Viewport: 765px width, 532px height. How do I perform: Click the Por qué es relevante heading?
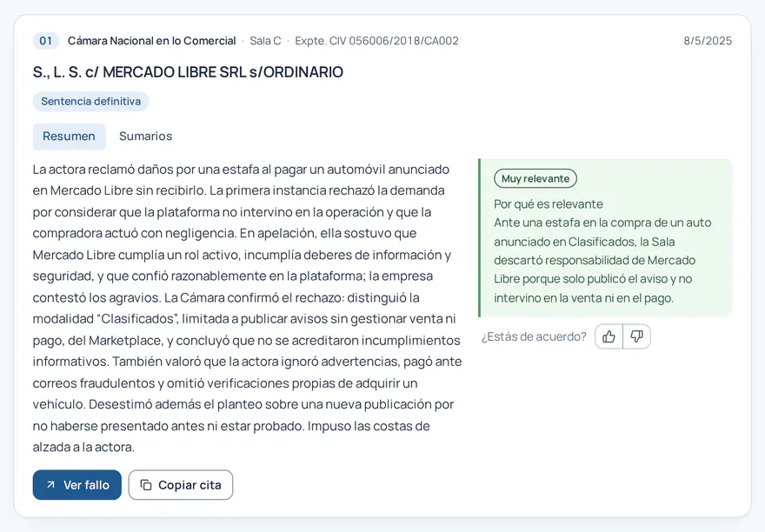coord(548,204)
